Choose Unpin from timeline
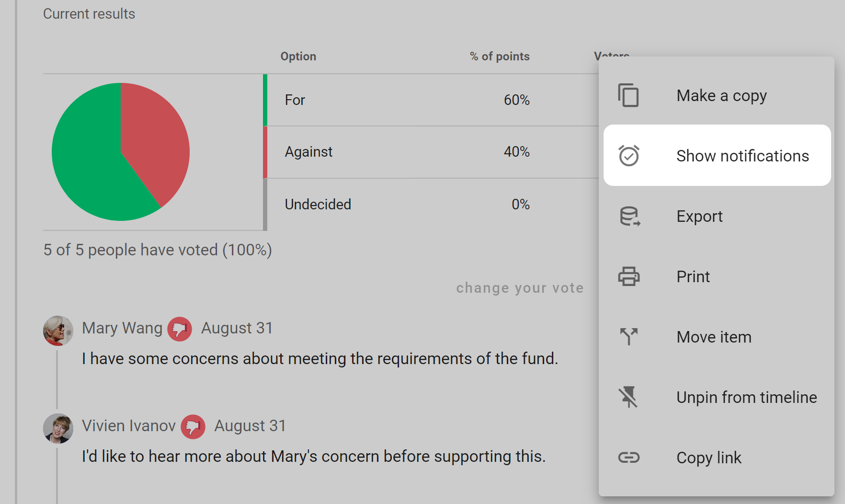This screenshot has height=504, width=845. pyautogui.click(x=746, y=397)
